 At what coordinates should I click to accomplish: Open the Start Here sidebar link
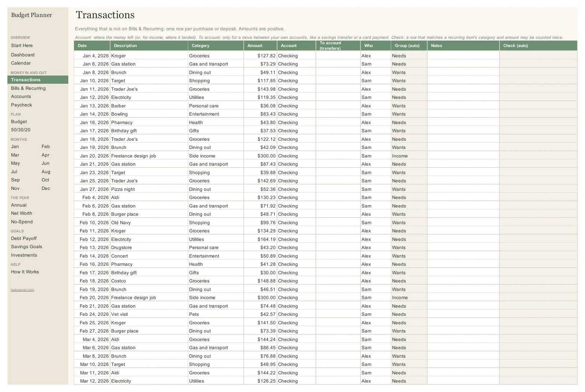(22, 46)
